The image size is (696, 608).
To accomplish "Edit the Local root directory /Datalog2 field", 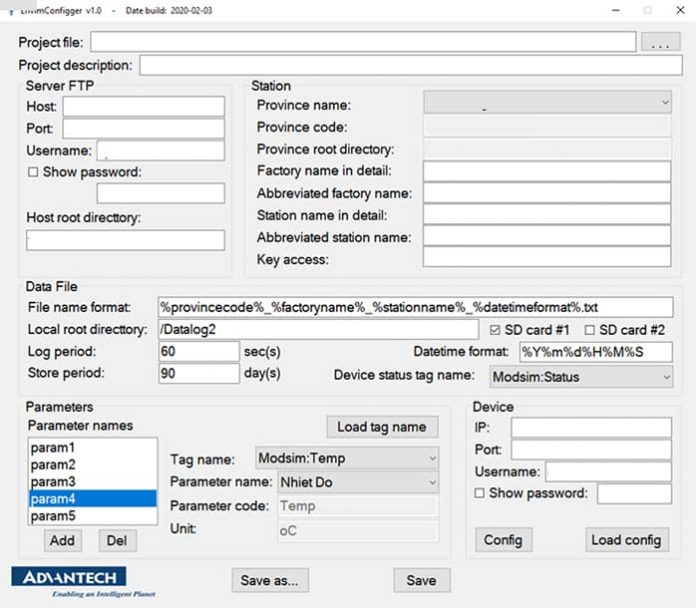I will pyautogui.click(x=318, y=329).
